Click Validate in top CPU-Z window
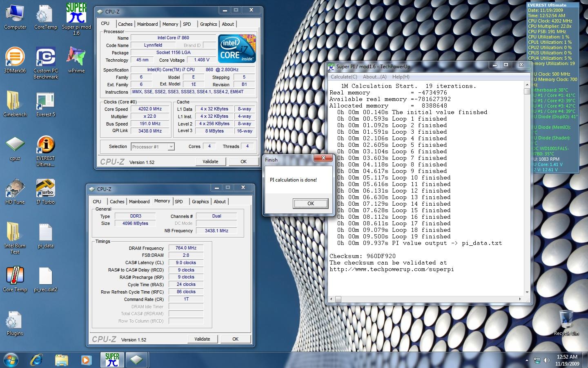Image resolution: width=588 pixels, height=368 pixels. 210,162
